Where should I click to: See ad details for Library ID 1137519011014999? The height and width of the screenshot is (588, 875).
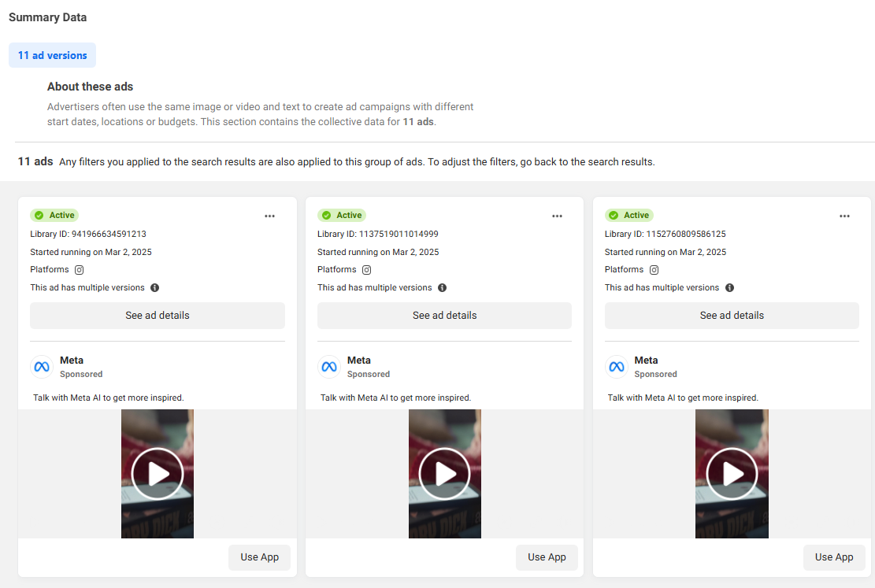pyautogui.click(x=445, y=315)
